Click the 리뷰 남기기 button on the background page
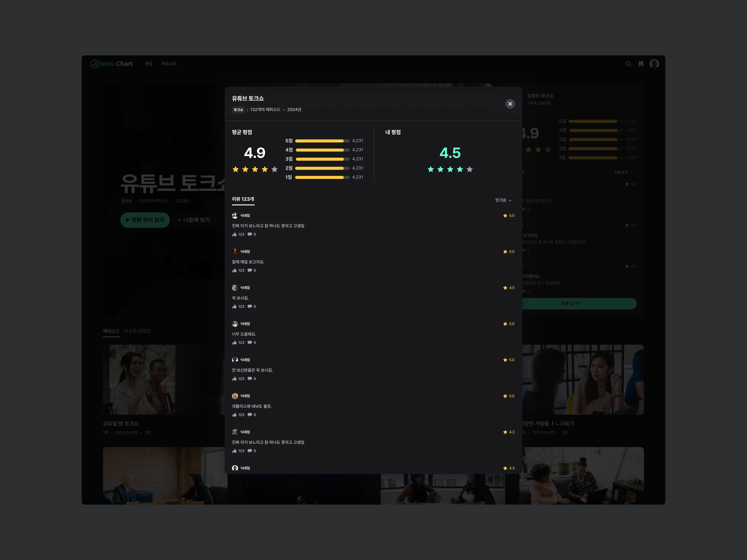Viewport: 747px width, 560px height. (x=571, y=304)
